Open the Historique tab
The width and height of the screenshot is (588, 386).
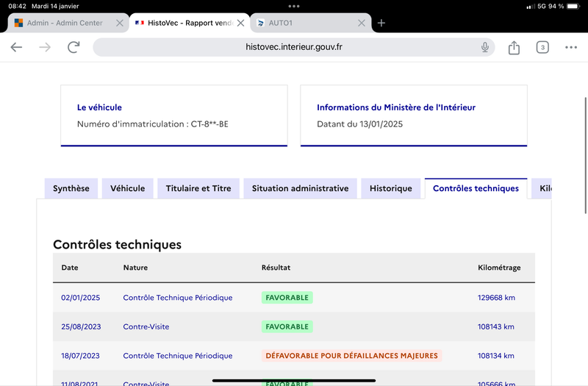[x=391, y=188]
